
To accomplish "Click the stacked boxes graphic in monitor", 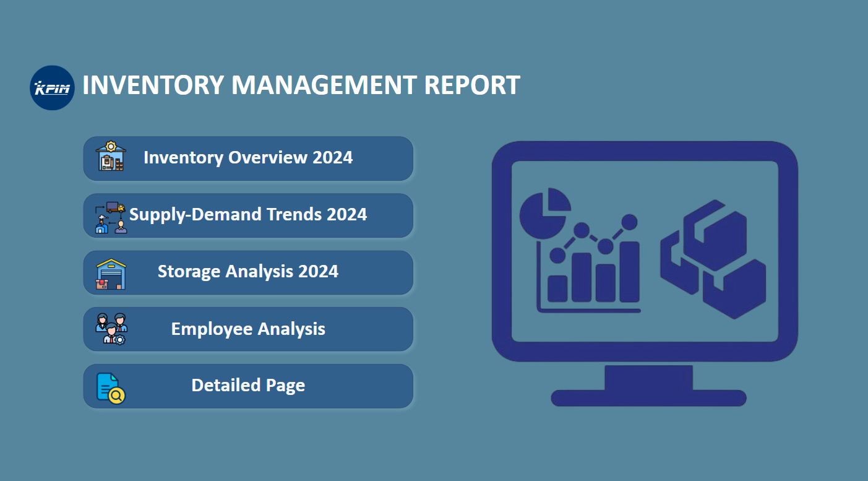I will 713,259.
